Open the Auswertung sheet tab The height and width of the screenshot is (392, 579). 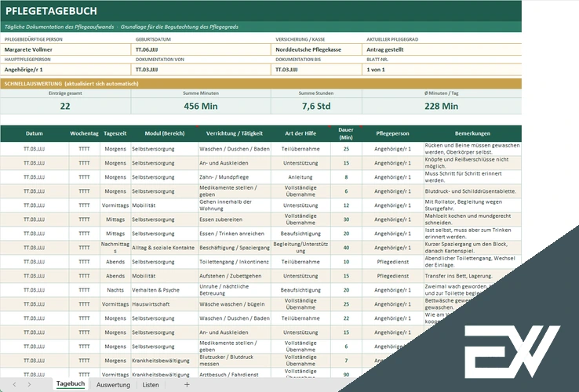tap(113, 385)
